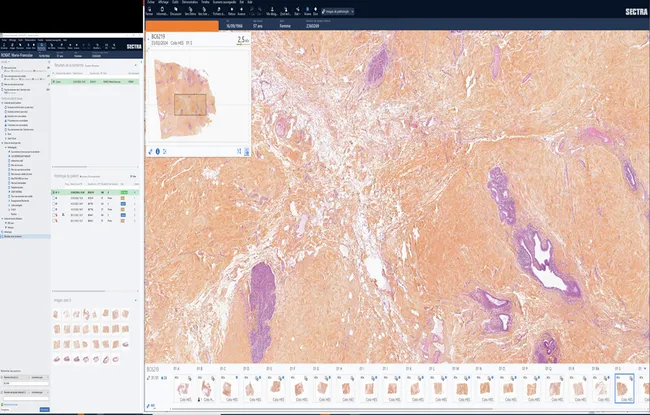Click the Fichiers toolbar icon

pyautogui.click(x=219, y=11)
